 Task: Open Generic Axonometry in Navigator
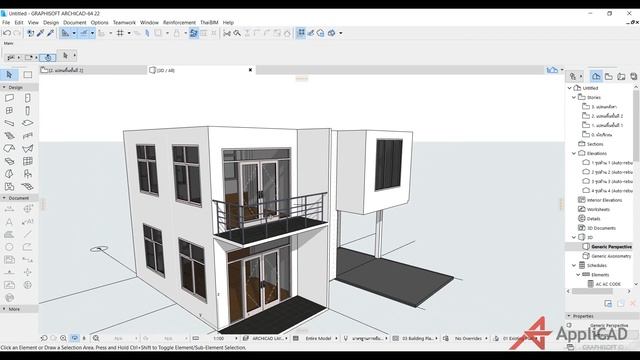click(x=611, y=256)
